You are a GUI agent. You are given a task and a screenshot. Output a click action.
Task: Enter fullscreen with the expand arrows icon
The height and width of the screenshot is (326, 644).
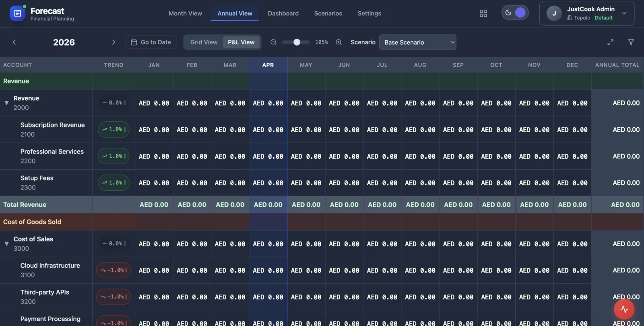(x=610, y=42)
